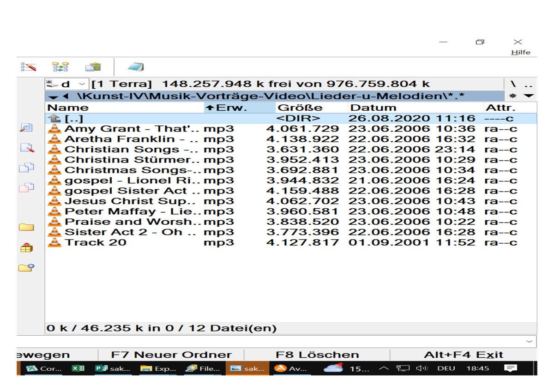Click the DEU language indicator on taskbar
Screen dimensions: 554x392
point(446,368)
